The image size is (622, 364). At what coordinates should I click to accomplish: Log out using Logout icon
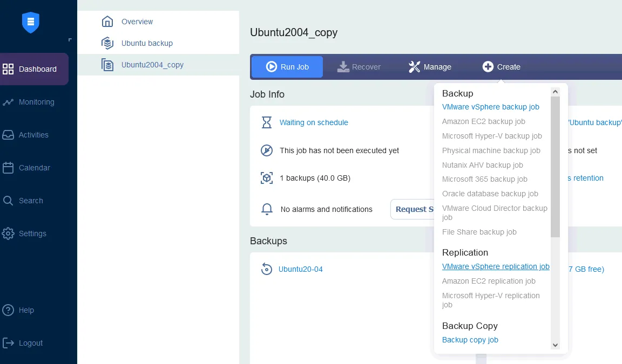click(x=8, y=343)
